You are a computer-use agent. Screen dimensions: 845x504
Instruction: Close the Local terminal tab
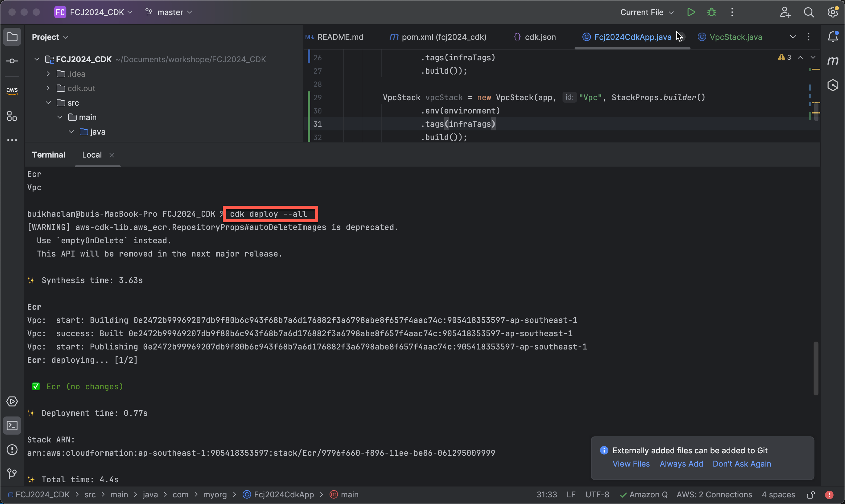pos(111,155)
